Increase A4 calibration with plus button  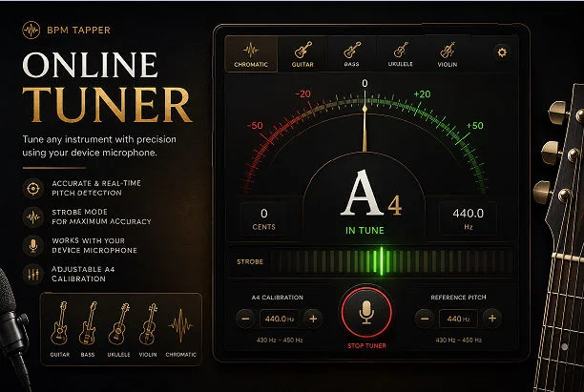pos(313,319)
